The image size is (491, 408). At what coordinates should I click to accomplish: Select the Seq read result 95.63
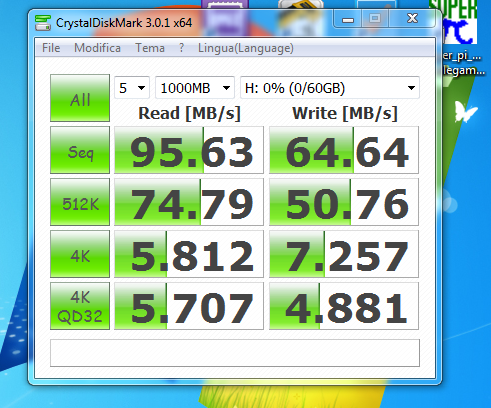pos(189,150)
